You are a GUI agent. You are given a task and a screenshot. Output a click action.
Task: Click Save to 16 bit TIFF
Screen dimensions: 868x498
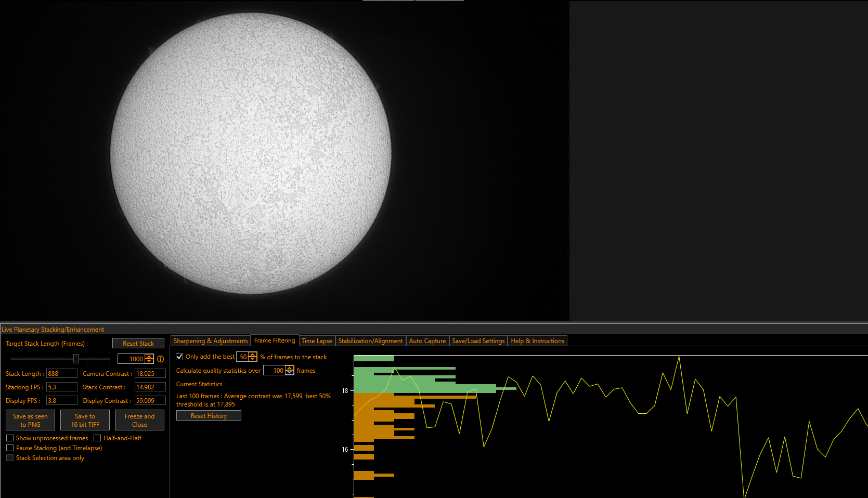tap(85, 420)
